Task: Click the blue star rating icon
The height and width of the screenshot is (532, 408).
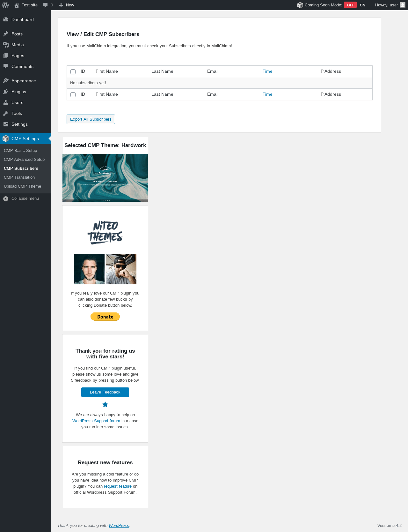Action: tap(105, 405)
